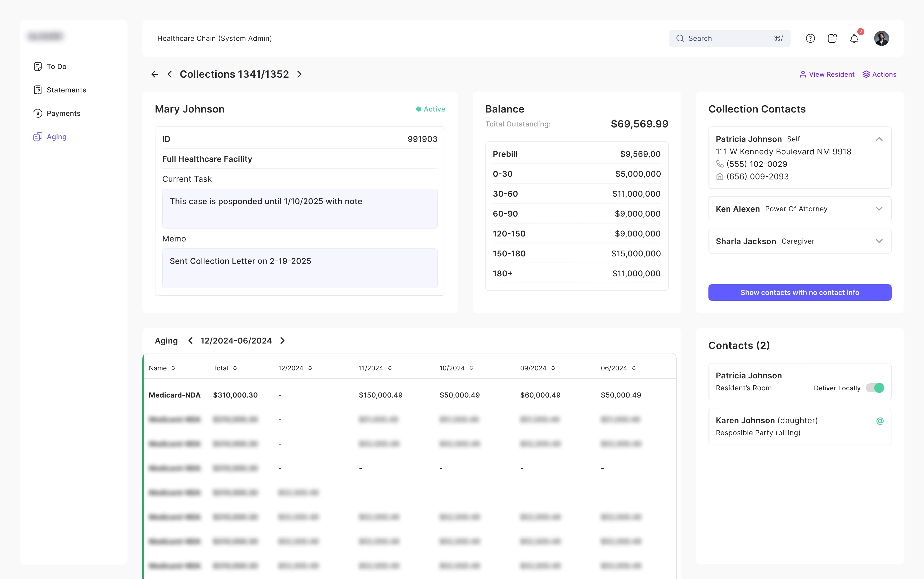
Task: Click the Medicard-NDA row name
Action: tap(174, 395)
